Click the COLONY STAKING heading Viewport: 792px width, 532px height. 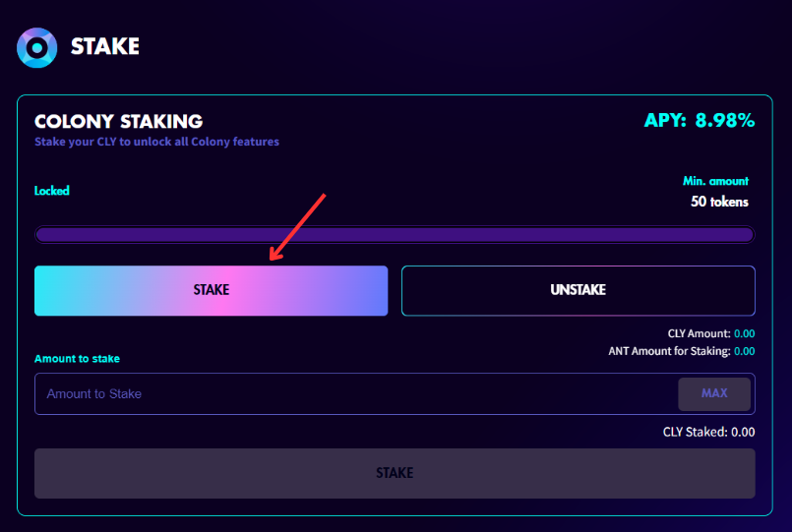pyautogui.click(x=119, y=121)
